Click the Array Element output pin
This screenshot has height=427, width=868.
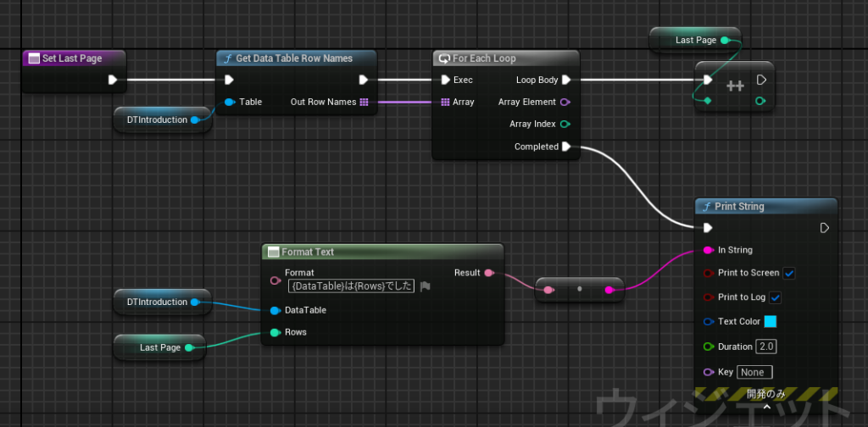click(x=566, y=103)
